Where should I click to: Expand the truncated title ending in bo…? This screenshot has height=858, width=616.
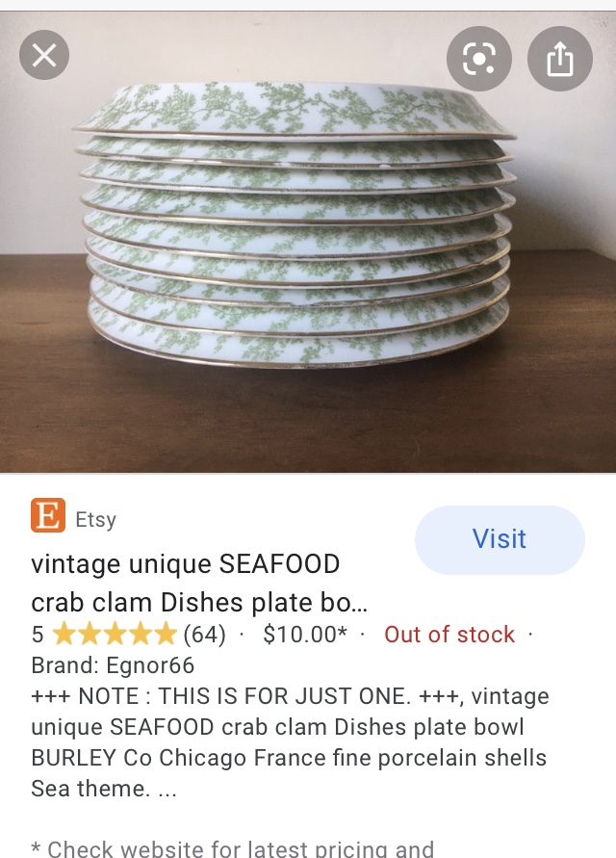click(x=360, y=603)
